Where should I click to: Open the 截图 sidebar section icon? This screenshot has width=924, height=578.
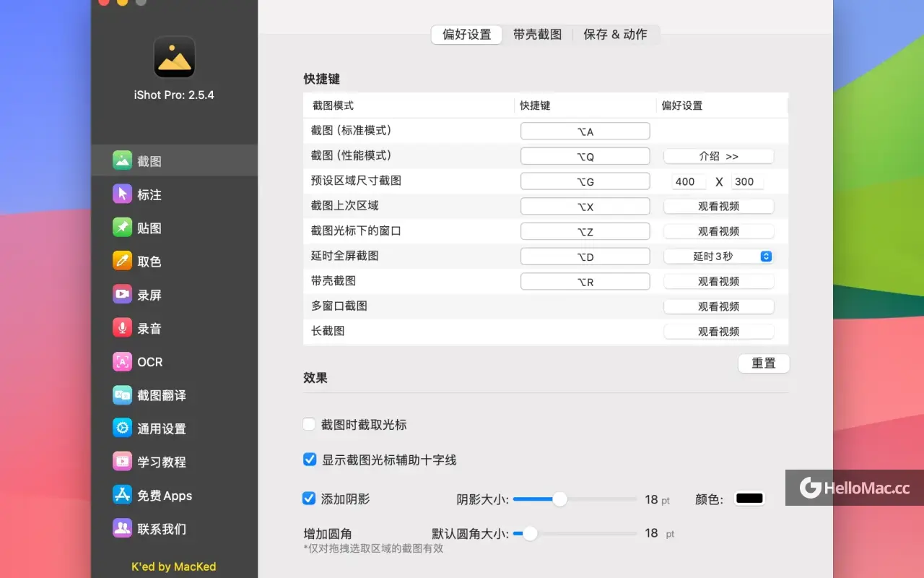pyautogui.click(x=122, y=160)
